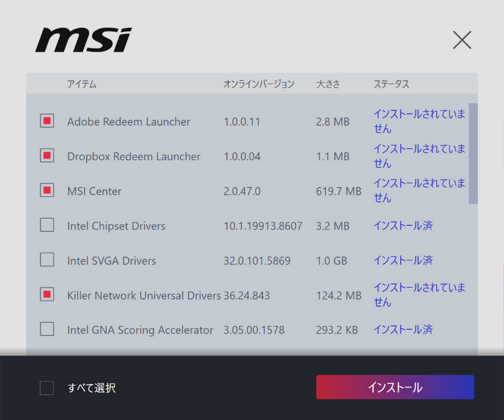Click the list scrollbar thumb
The height and width of the screenshot is (420, 504).
[473, 154]
